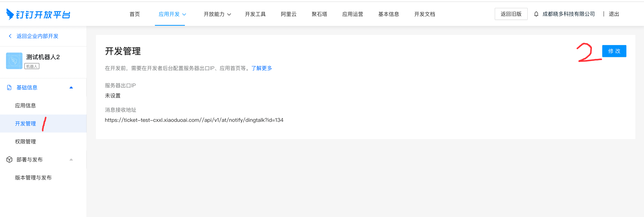
Task: Open the 开发工具 nav item
Action: point(255,14)
